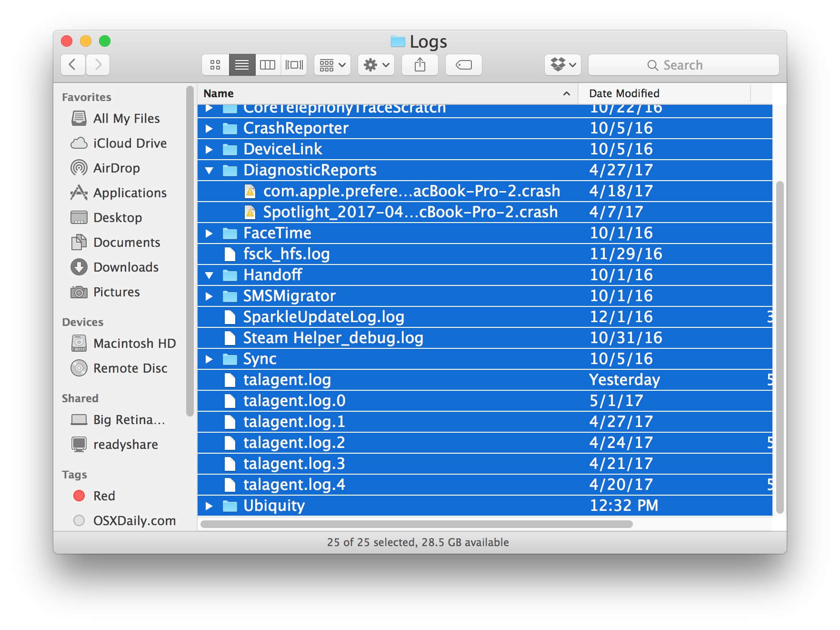Switch to Cover Flow view
840x630 pixels.
[294, 65]
